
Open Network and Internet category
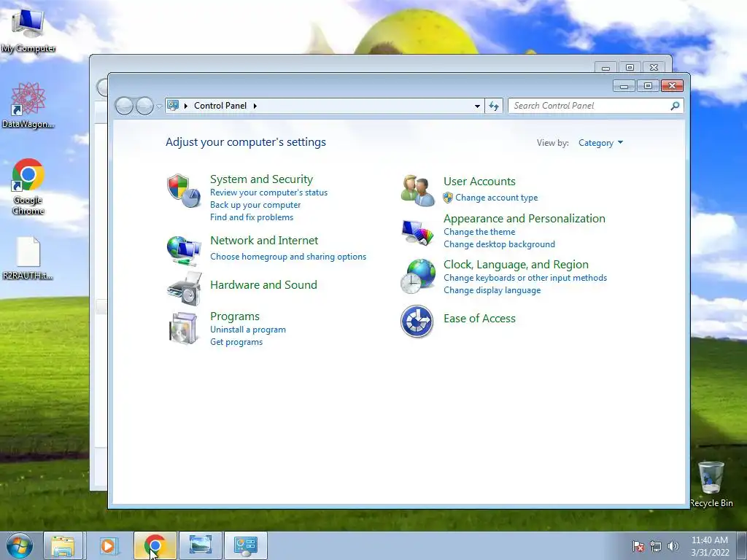point(264,241)
